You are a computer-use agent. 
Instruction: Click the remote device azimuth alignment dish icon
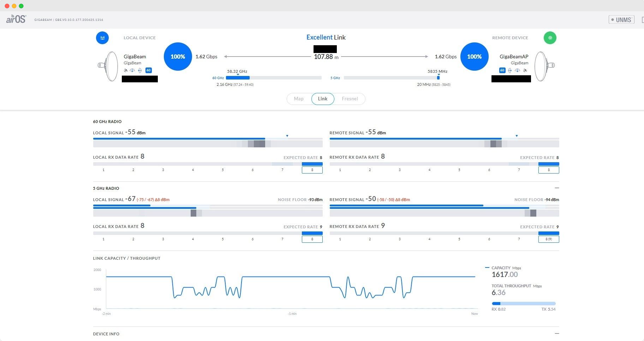pos(510,70)
